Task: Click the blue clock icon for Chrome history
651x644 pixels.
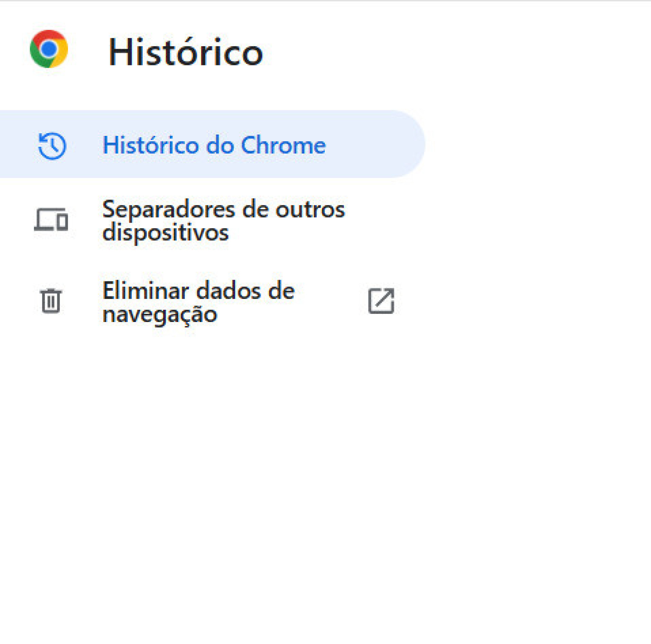Action: pyautogui.click(x=51, y=146)
